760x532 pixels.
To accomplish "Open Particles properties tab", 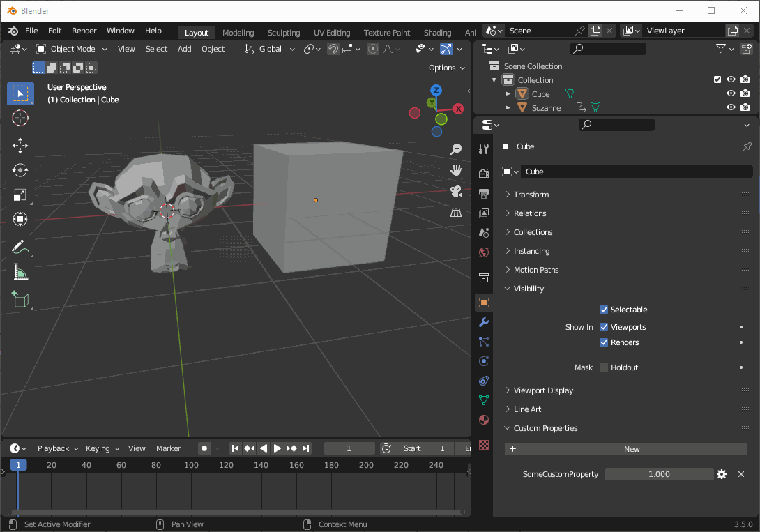I will 484,342.
